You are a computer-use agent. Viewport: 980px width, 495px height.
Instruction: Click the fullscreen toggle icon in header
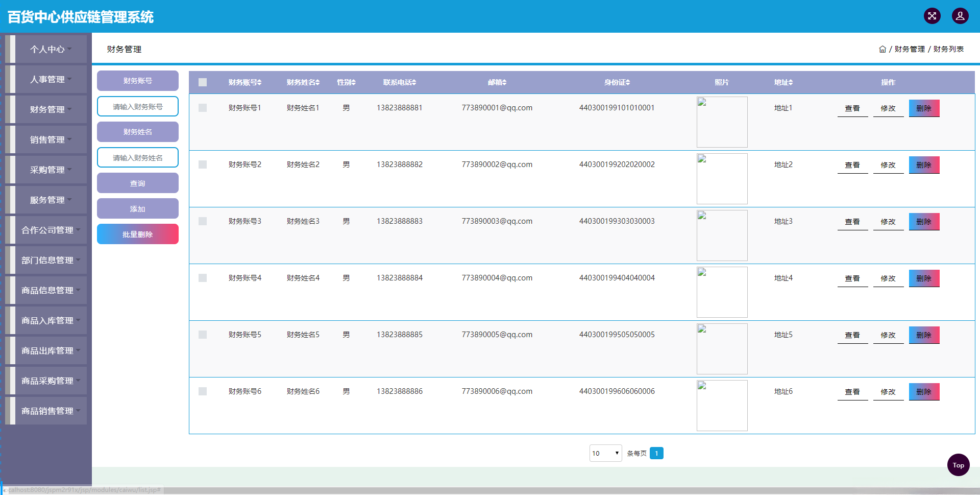pos(932,16)
